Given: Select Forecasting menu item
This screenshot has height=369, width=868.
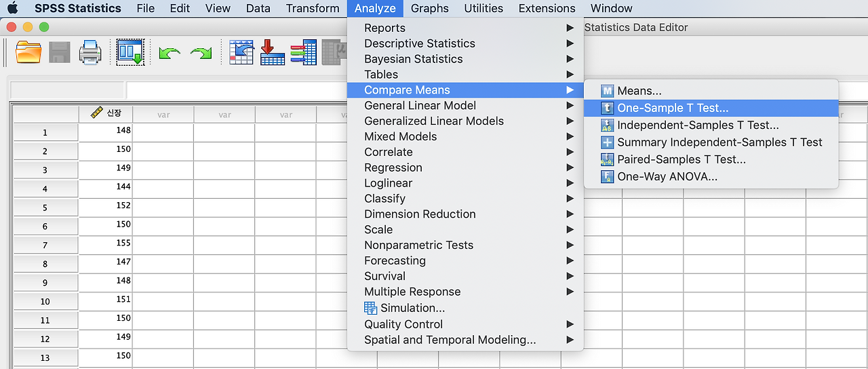Looking at the screenshot, I should coord(465,260).
